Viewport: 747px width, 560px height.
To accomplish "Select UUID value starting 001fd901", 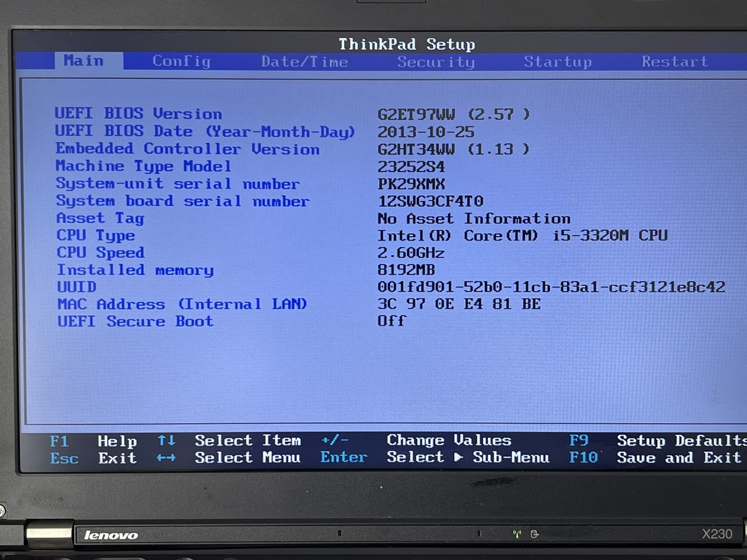I will click(551, 287).
